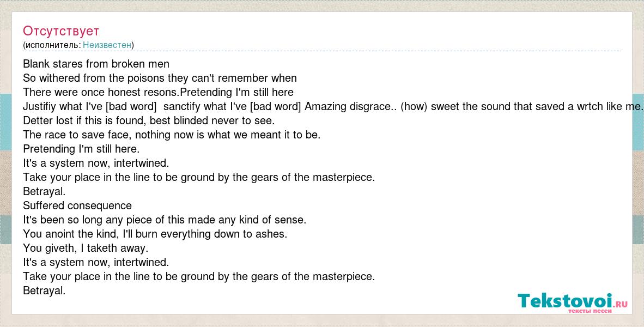The image size is (644, 327).
Task: Click the 'Suffered consequence' line
Action: coord(77,205)
